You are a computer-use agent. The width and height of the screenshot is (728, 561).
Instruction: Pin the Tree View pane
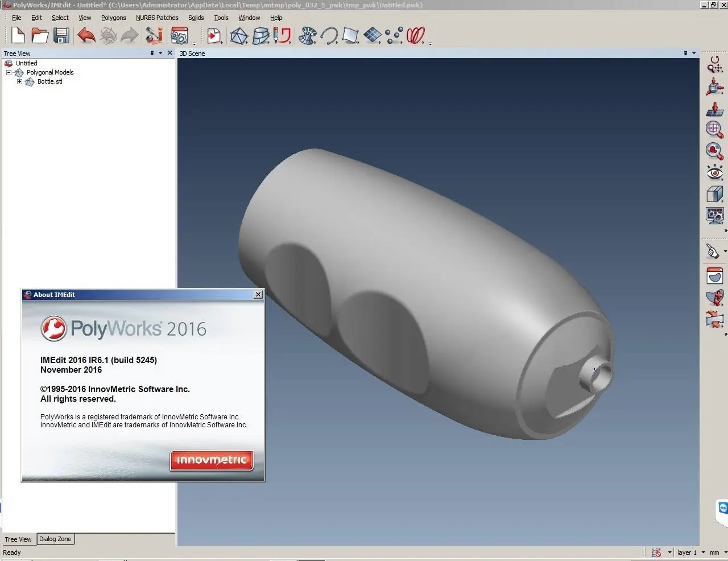pyautogui.click(x=152, y=53)
